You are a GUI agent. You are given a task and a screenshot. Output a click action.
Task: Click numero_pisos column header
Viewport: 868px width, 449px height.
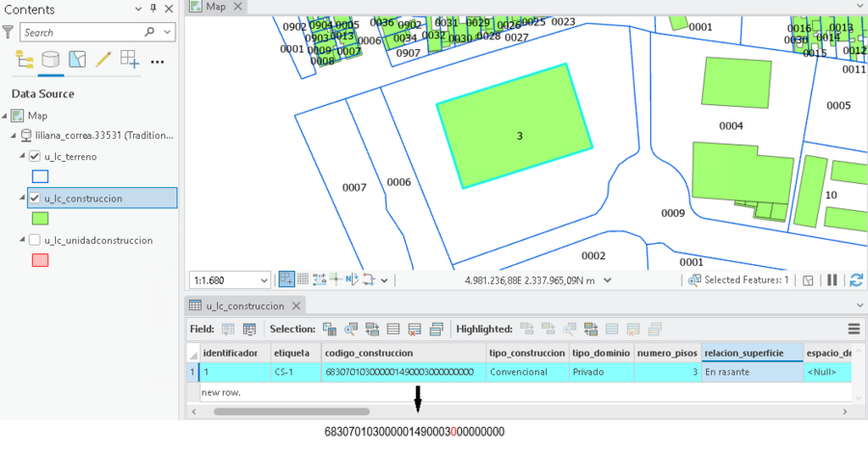tap(667, 353)
